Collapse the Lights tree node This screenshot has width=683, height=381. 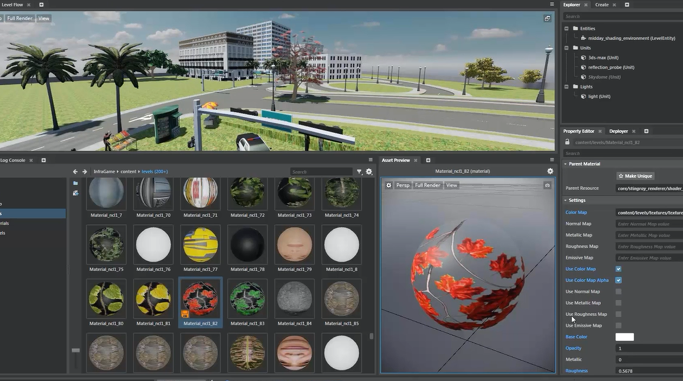[566, 87]
